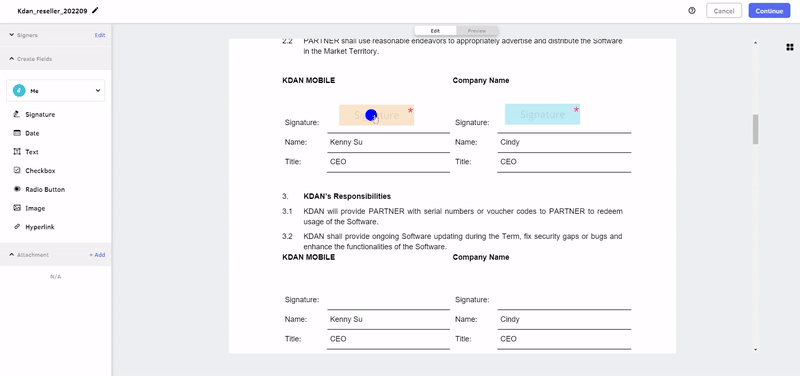Image resolution: width=800 pixels, height=376 pixels.
Task: Select the blue Signature field for Company Name
Action: [x=542, y=114]
